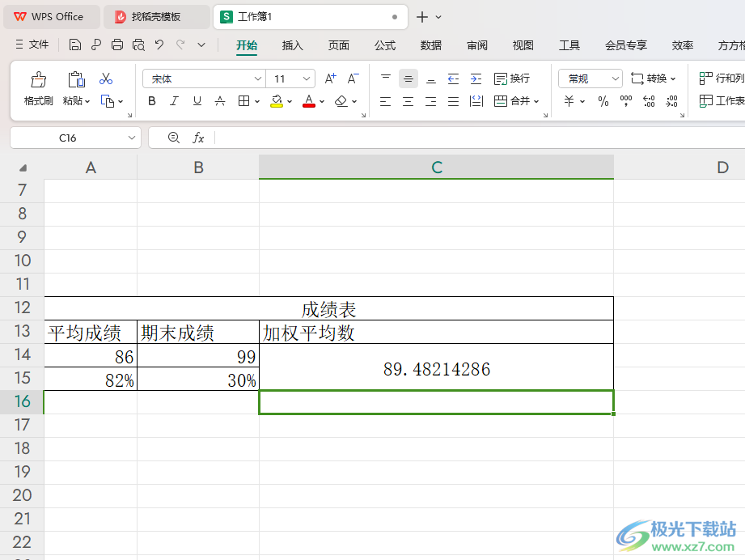745x560 pixels.
Task: Justify text alignment
Action: pos(453,101)
